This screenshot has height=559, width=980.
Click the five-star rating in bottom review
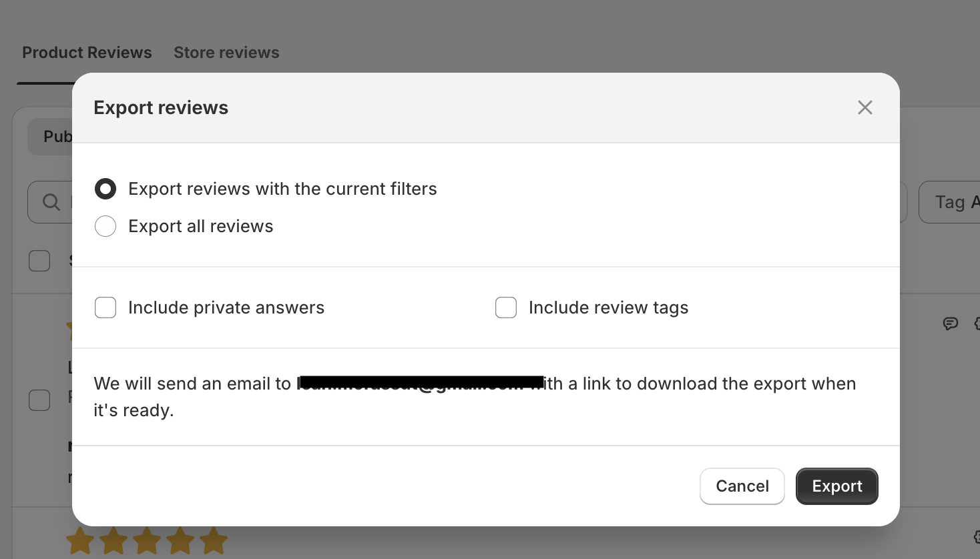coord(147,541)
